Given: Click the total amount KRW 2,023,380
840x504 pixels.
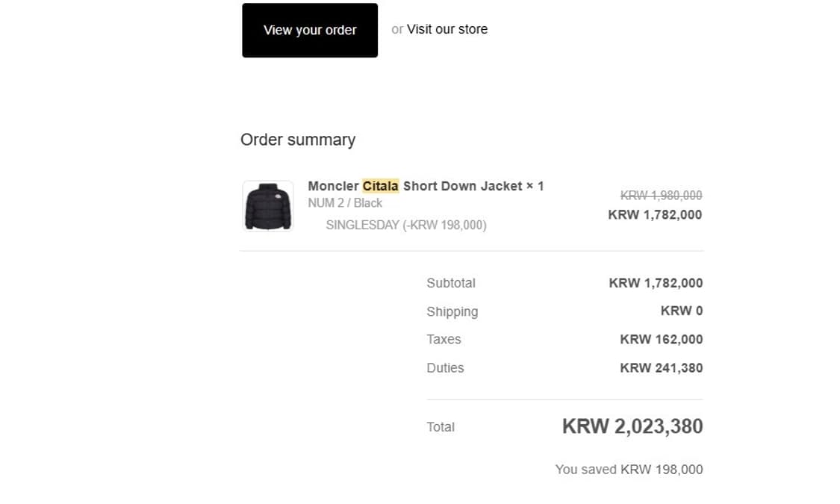Looking at the screenshot, I should (632, 426).
